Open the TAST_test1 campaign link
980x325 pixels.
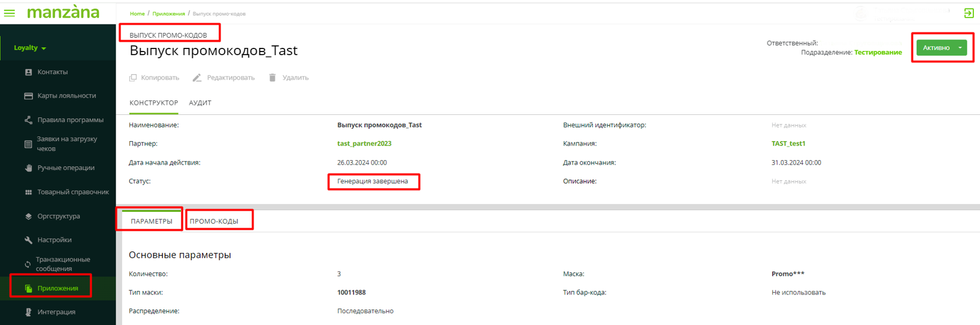click(788, 144)
